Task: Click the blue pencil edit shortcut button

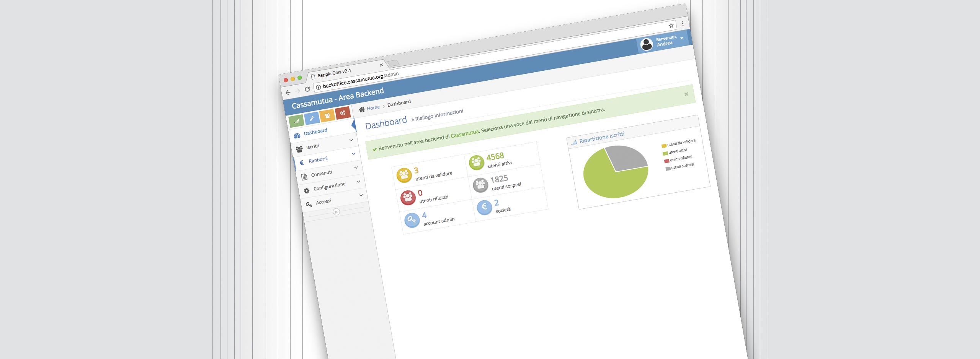Action: (x=312, y=118)
